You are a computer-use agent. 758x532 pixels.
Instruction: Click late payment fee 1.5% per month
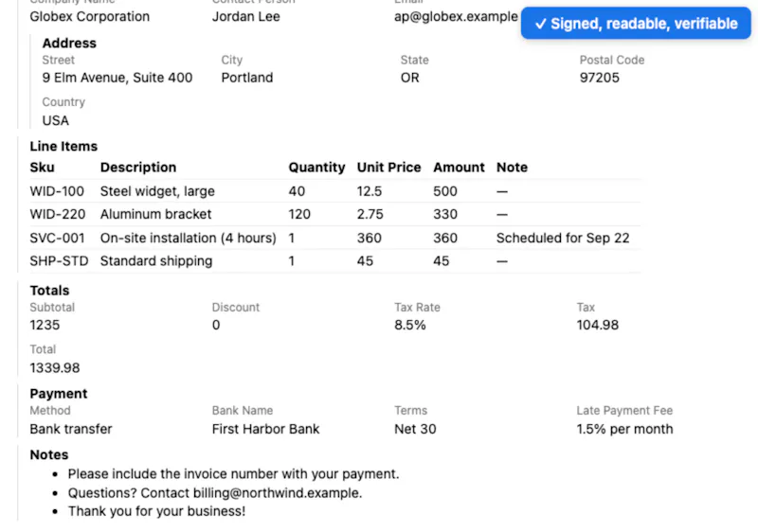tap(624, 429)
